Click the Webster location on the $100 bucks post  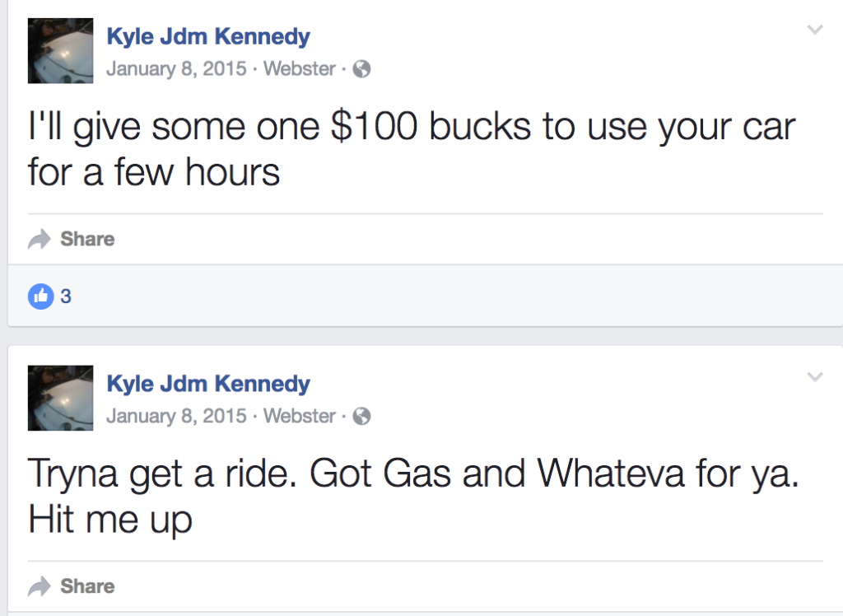tap(299, 69)
